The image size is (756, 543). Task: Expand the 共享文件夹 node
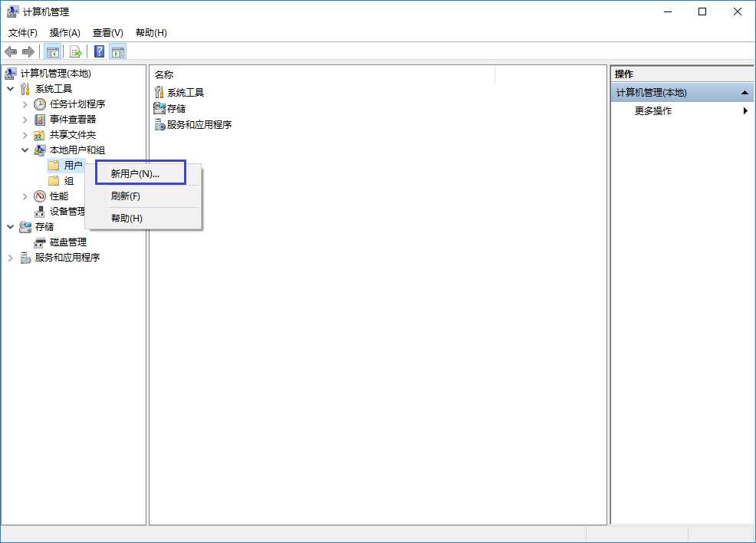pos(25,135)
